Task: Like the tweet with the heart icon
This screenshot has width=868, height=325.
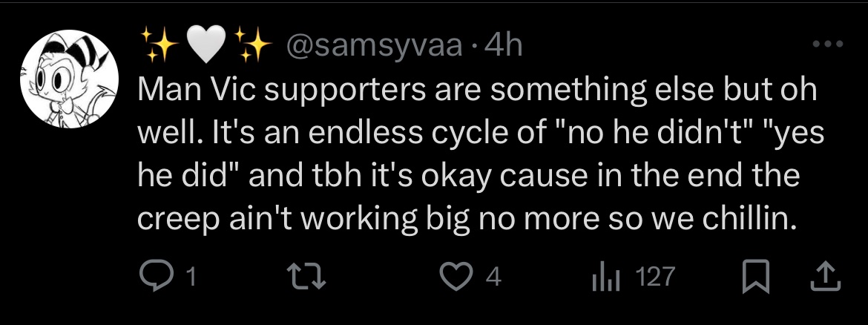Action: (x=453, y=277)
